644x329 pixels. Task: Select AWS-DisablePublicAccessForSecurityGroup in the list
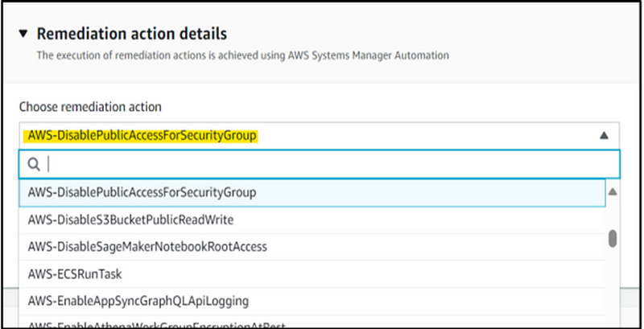312,192
